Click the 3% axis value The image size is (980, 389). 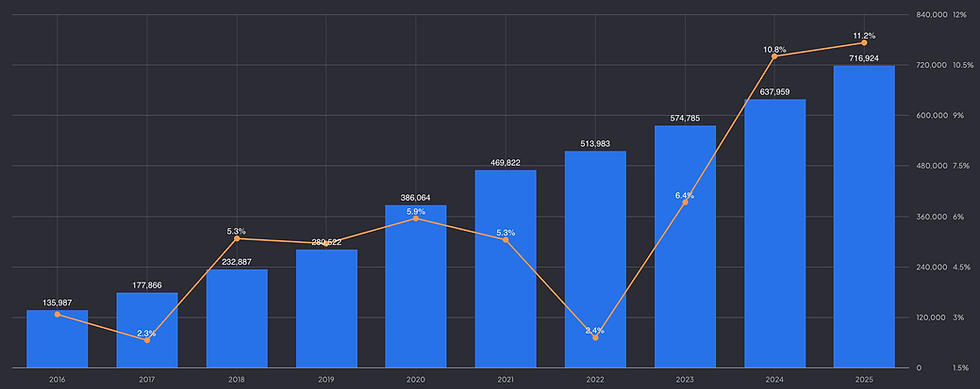(x=958, y=318)
